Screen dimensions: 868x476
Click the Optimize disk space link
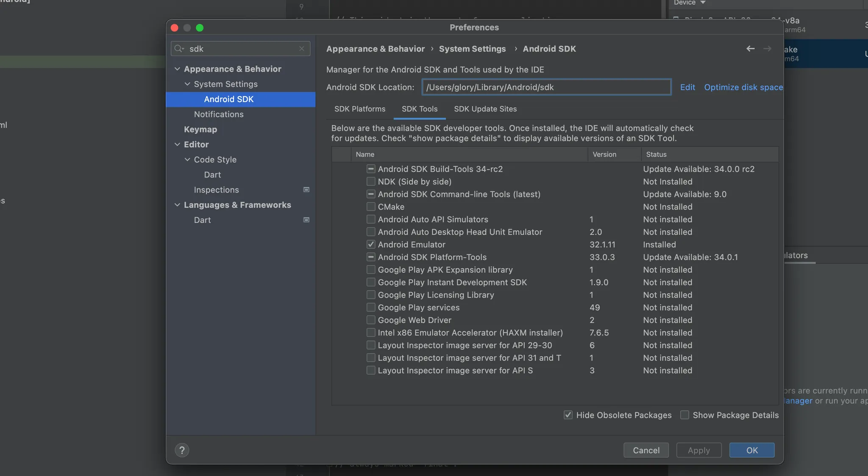743,87
